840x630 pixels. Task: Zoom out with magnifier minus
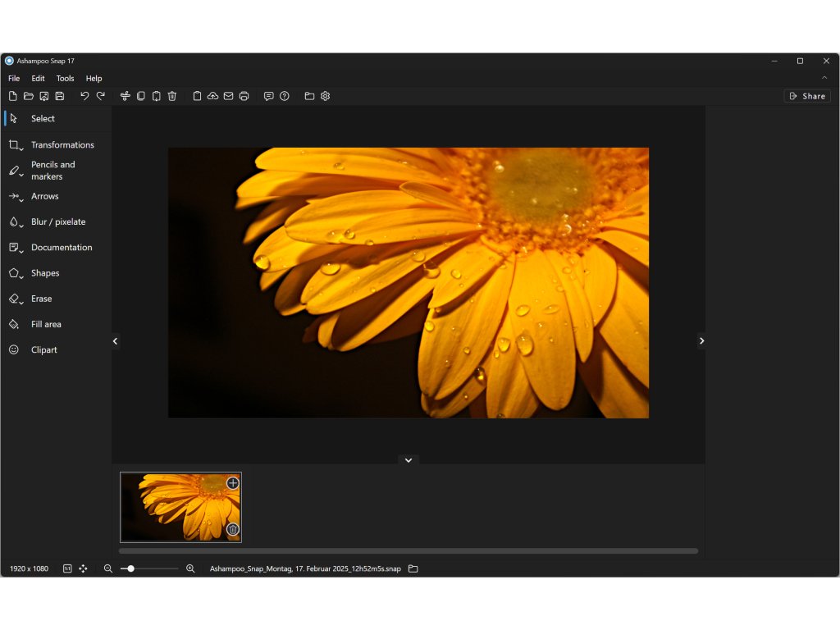(108, 568)
